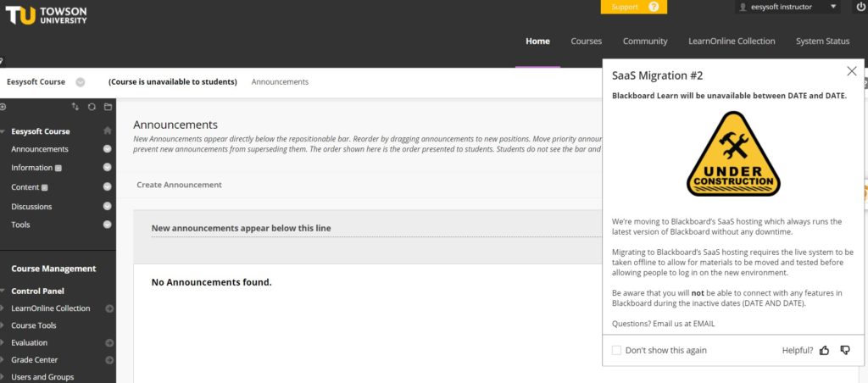
Task: Go to the Home tab
Action: click(537, 41)
